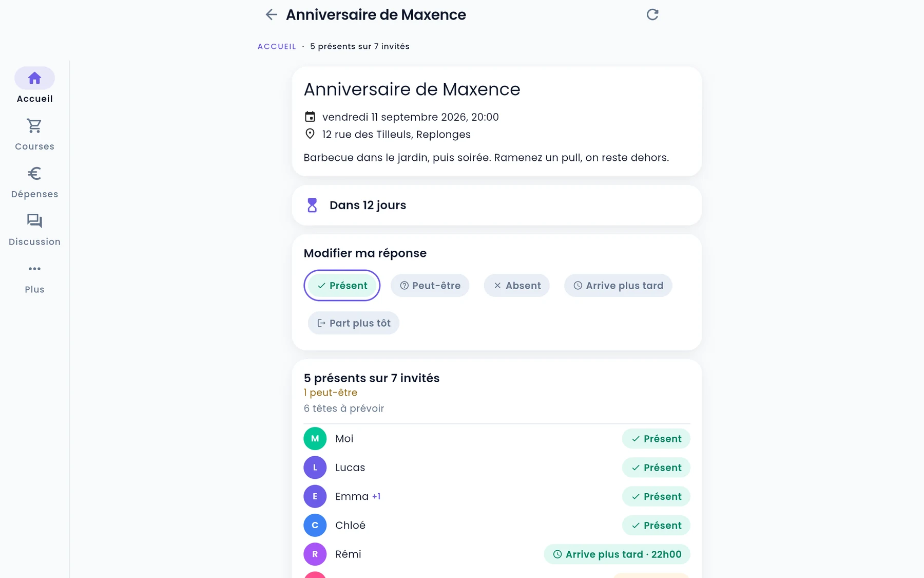Click the location pin icon by the address

(310, 134)
